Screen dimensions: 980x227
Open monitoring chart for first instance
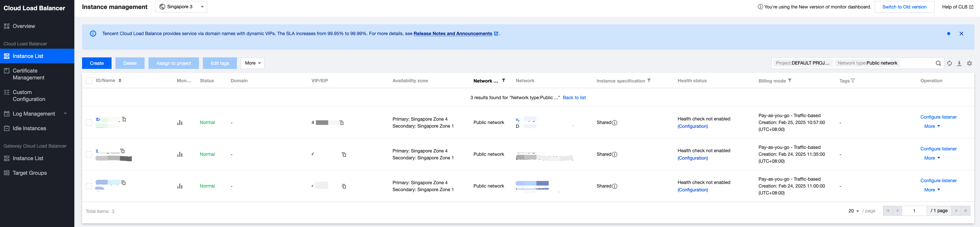179,122
